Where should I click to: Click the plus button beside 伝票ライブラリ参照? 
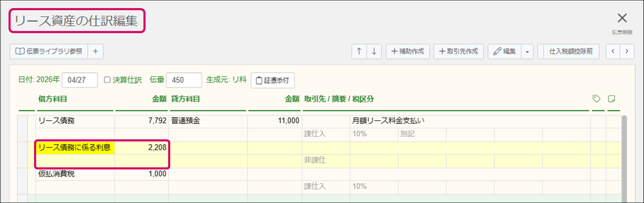coord(95,51)
